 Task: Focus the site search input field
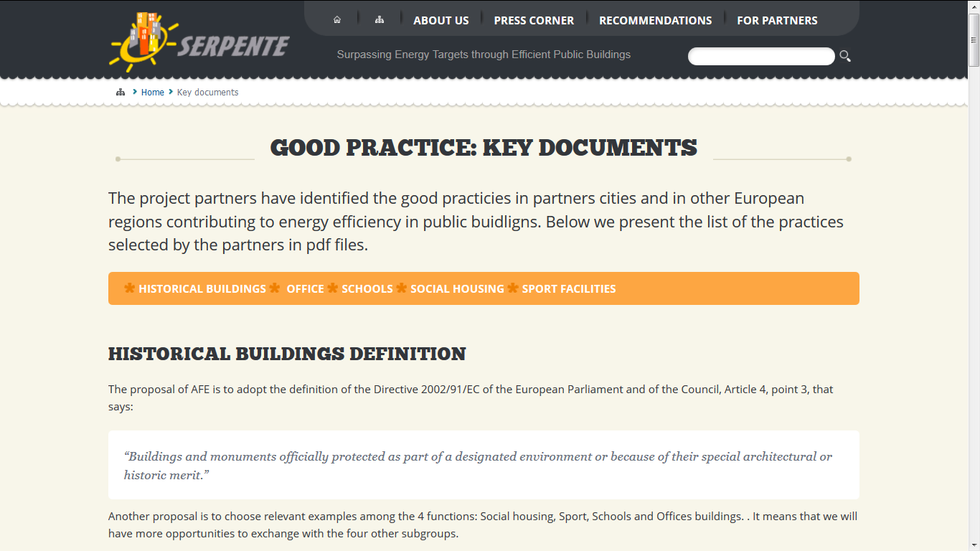click(761, 56)
